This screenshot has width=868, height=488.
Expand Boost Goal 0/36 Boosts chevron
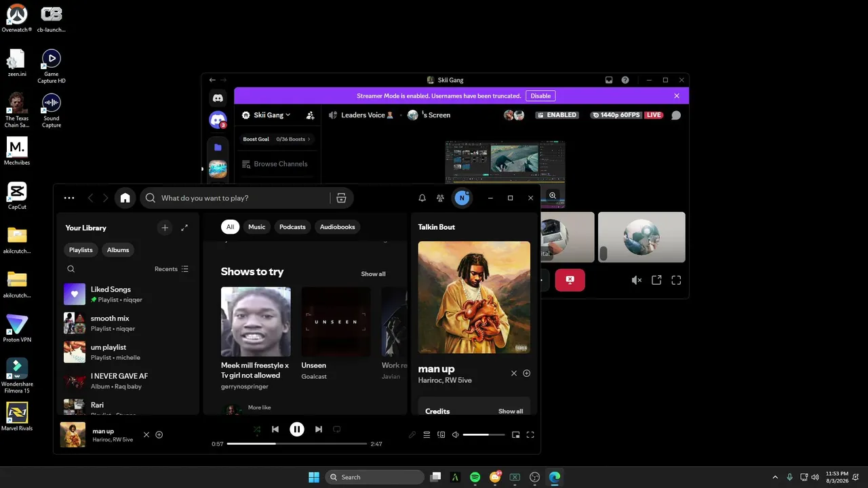[309, 140]
